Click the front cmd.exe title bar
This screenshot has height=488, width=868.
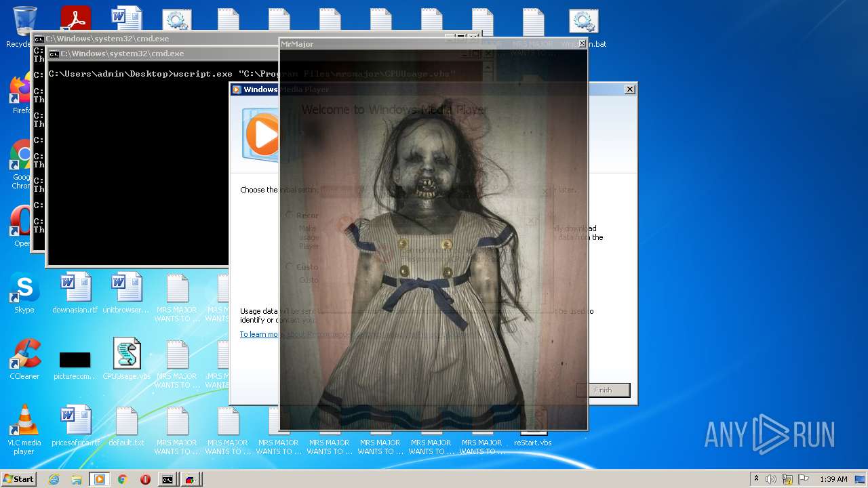point(163,54)
